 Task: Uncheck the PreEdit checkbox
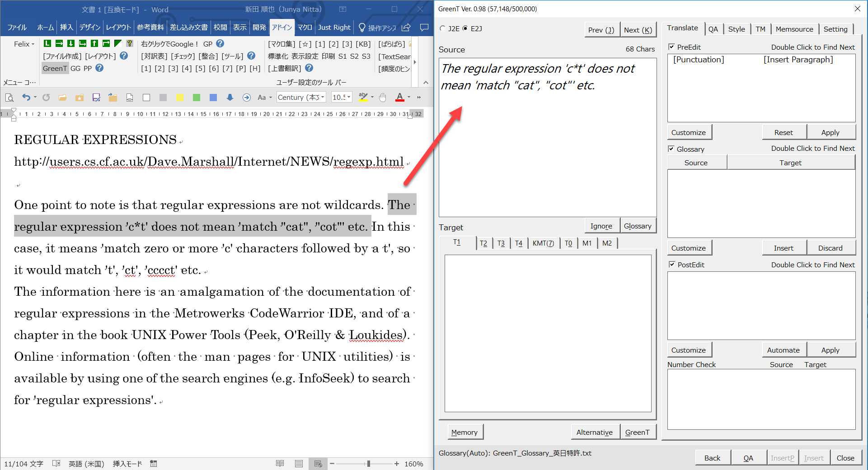click(x=671, y=47)
